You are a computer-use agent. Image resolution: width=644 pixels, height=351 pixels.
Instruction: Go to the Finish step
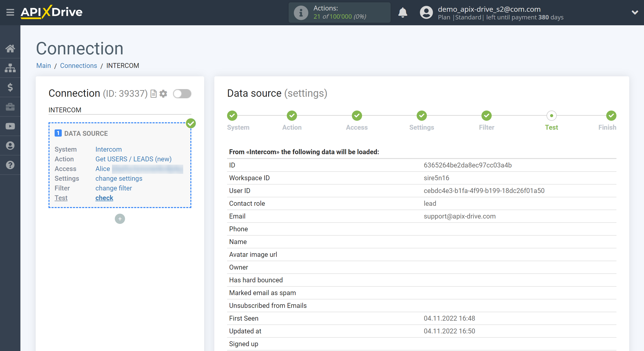pos(611,116)
